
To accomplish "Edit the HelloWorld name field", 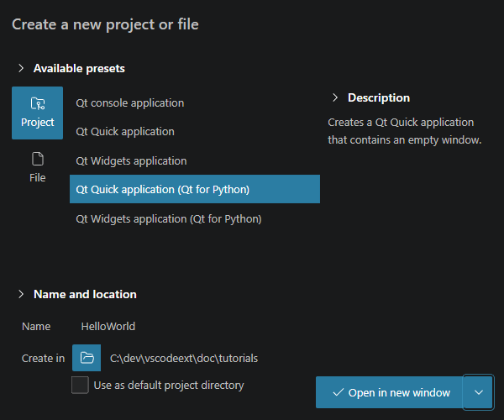I will tap(108, 326).
